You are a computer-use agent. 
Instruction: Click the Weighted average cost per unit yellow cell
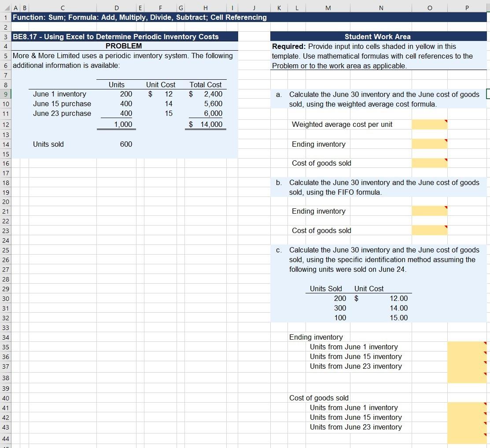(x=430, y=124)
